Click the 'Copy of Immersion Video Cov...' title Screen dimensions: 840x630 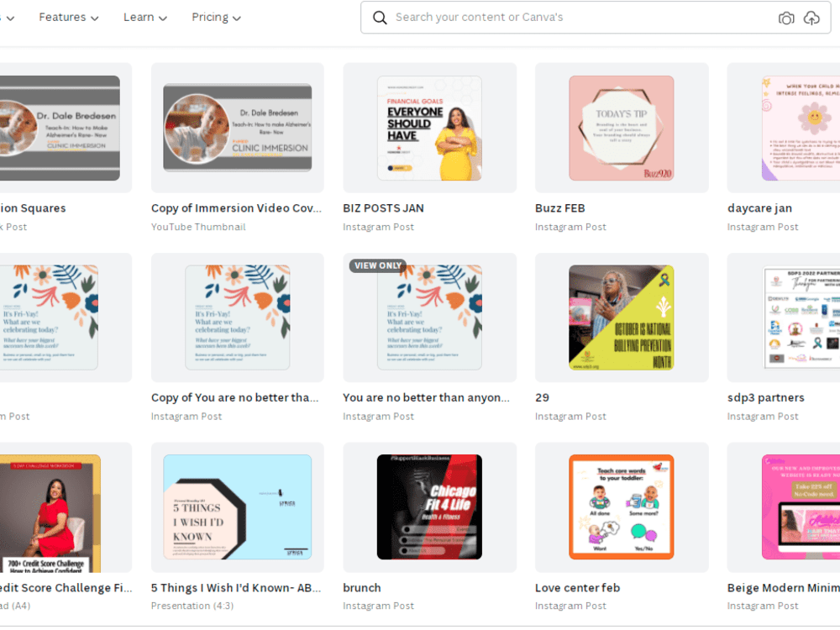tap(236, 208)
